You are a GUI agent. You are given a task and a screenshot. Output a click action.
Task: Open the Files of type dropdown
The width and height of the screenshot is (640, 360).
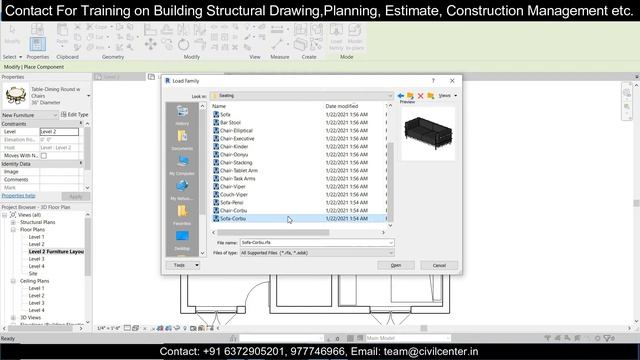tap(317, 253)
